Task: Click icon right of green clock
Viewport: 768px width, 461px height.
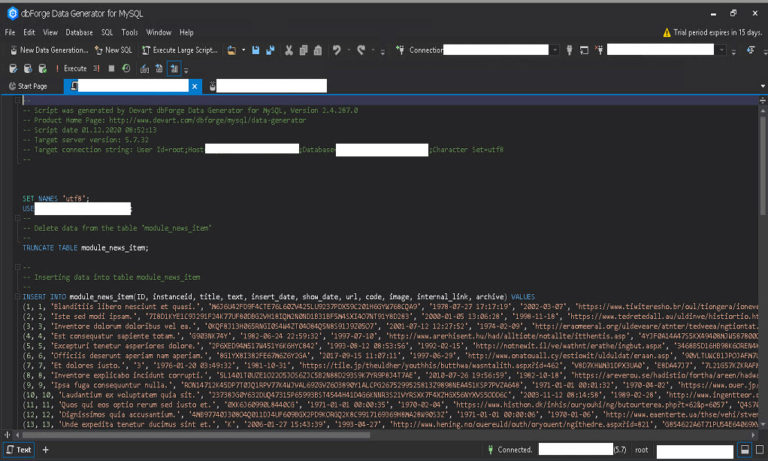Action: 144,69
